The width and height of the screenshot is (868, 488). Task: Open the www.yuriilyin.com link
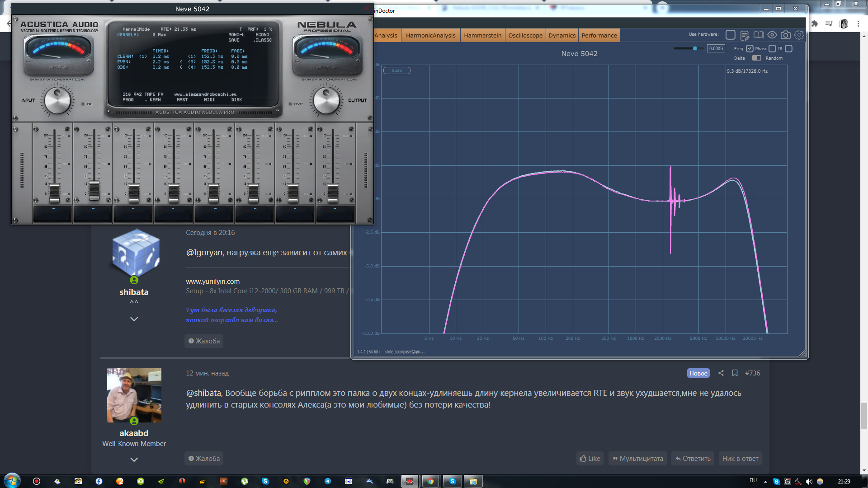pos(212,282)
